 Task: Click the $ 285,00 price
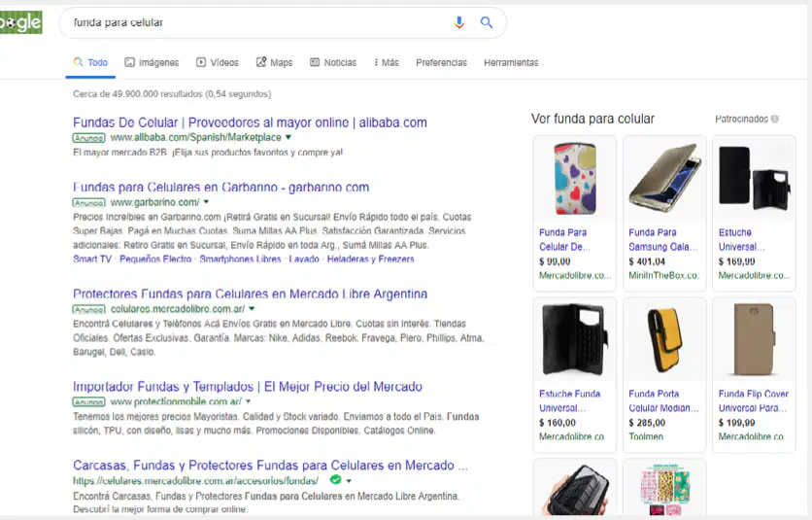(647, 423)
